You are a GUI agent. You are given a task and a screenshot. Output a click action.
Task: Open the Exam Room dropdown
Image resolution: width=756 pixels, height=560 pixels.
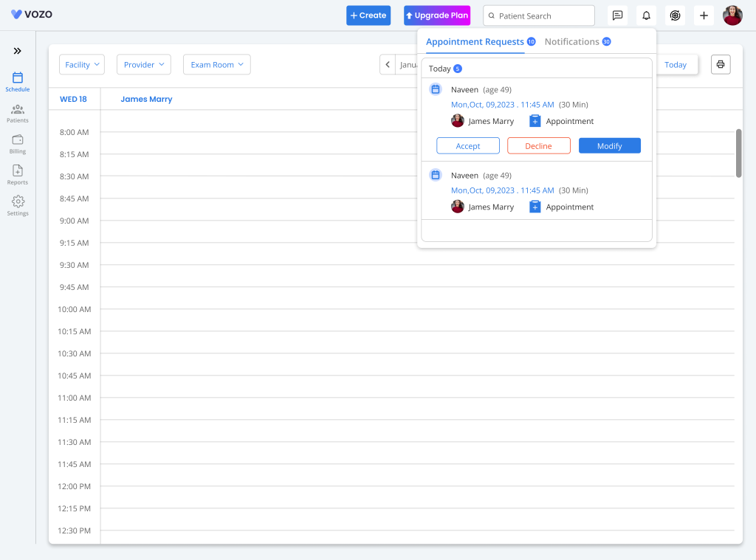coord(217,65)
